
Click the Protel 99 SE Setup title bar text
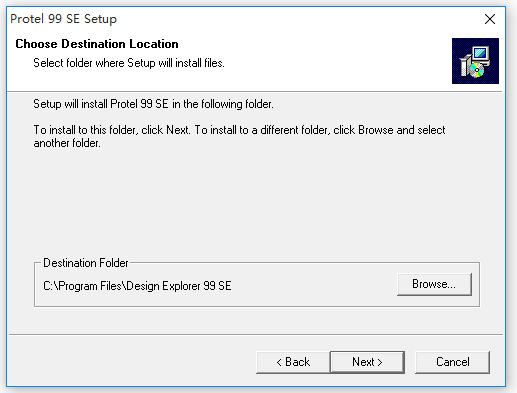63,19
